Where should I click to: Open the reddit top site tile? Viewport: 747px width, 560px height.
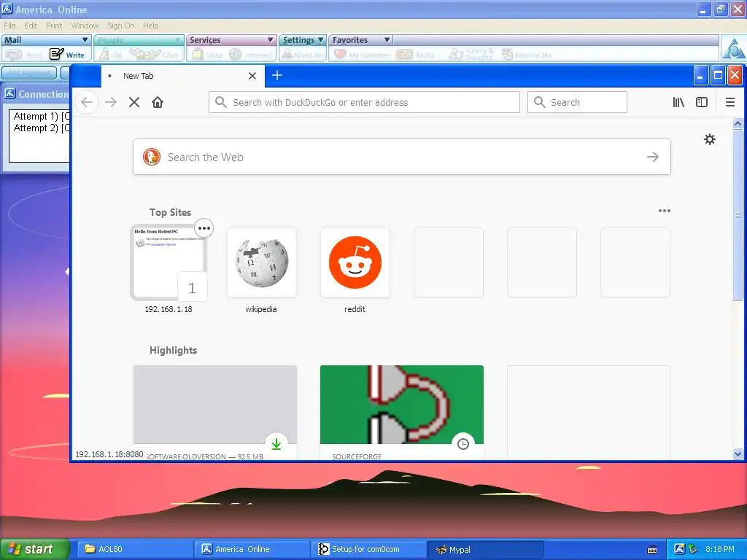point(355,262)
